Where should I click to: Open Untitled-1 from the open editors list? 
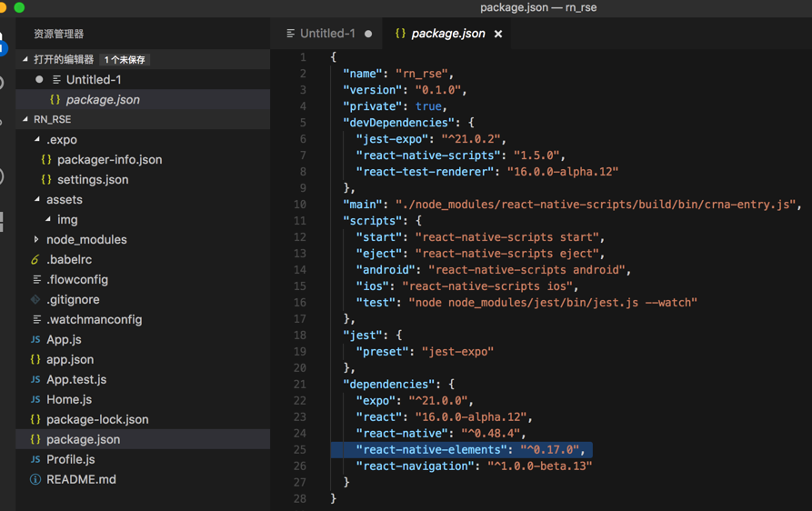(94, 79)
